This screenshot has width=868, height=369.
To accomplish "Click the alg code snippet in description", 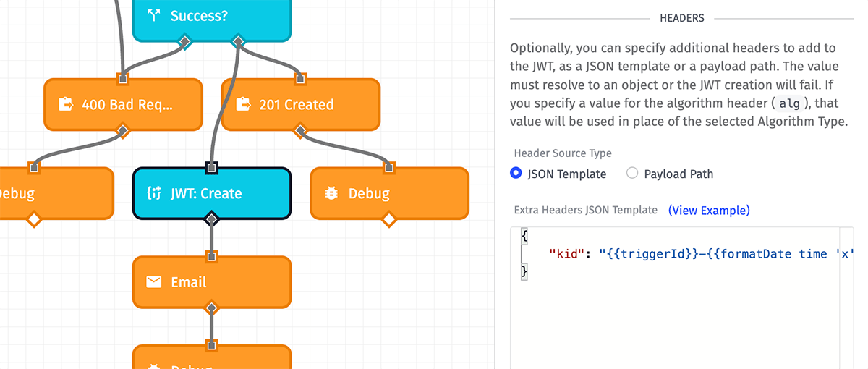I will pos(789,104).
